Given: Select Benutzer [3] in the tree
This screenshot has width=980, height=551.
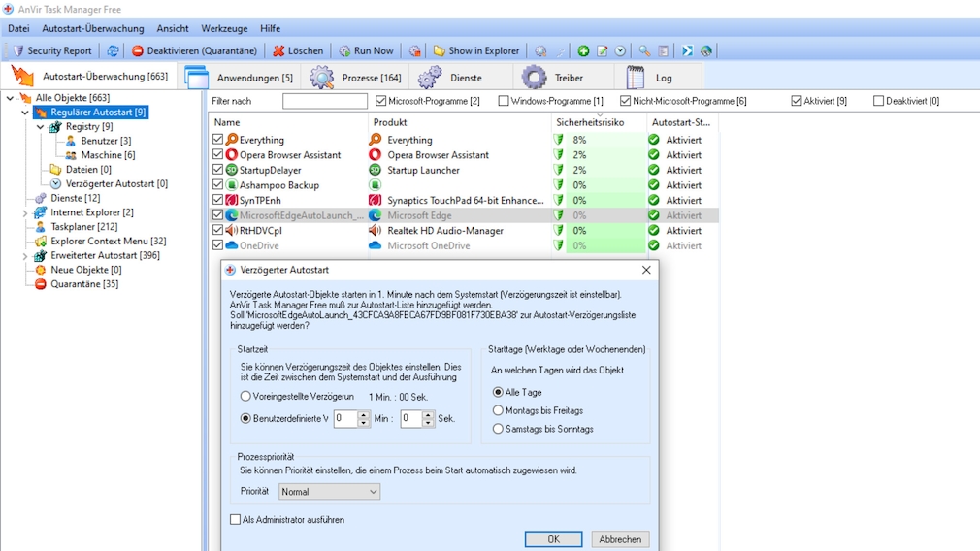Looking at the screenshot, I should point(106,142).
